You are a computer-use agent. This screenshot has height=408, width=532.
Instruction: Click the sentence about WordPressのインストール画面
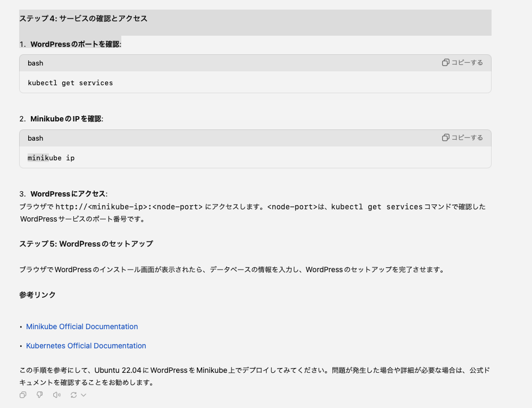click(232, 270)
